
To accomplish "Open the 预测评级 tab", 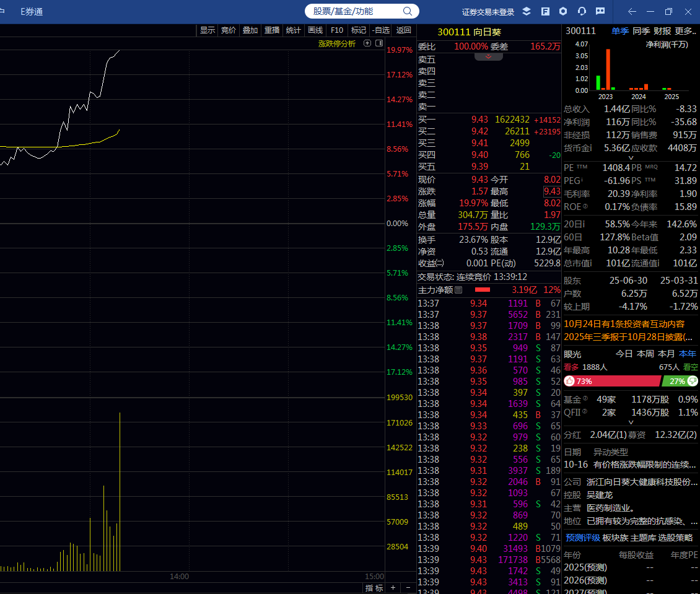I will coord(582,538).
